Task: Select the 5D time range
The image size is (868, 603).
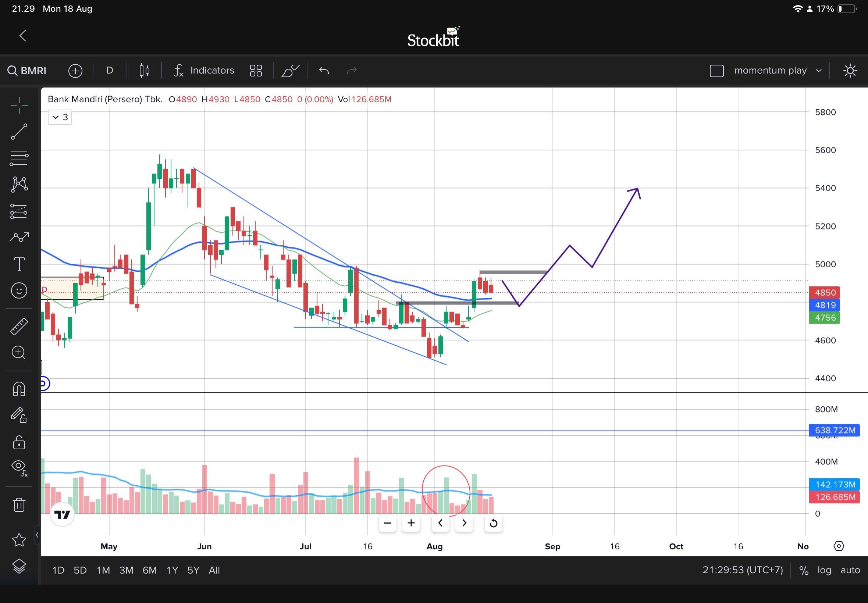Action: pos(80,570)
